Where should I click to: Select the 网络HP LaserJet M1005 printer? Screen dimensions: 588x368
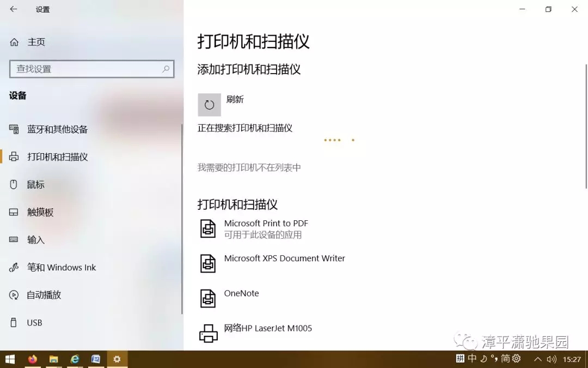click(x=268, y=328)
